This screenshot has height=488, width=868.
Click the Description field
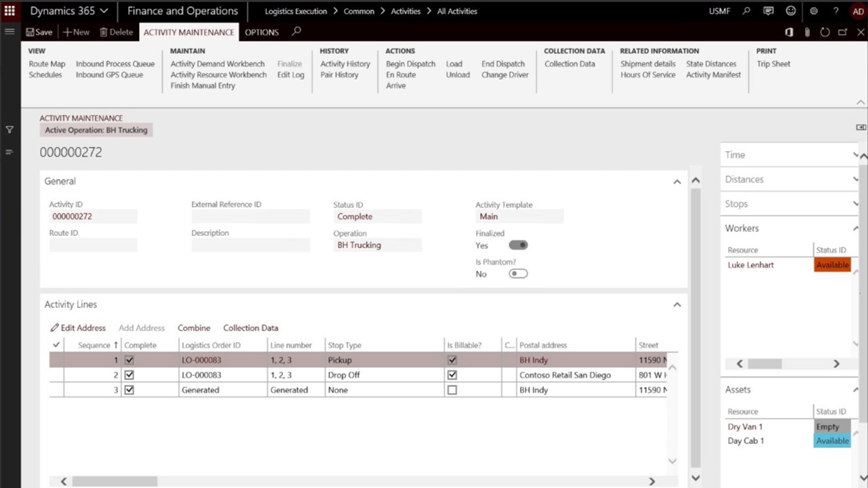[x=250, y=245]
